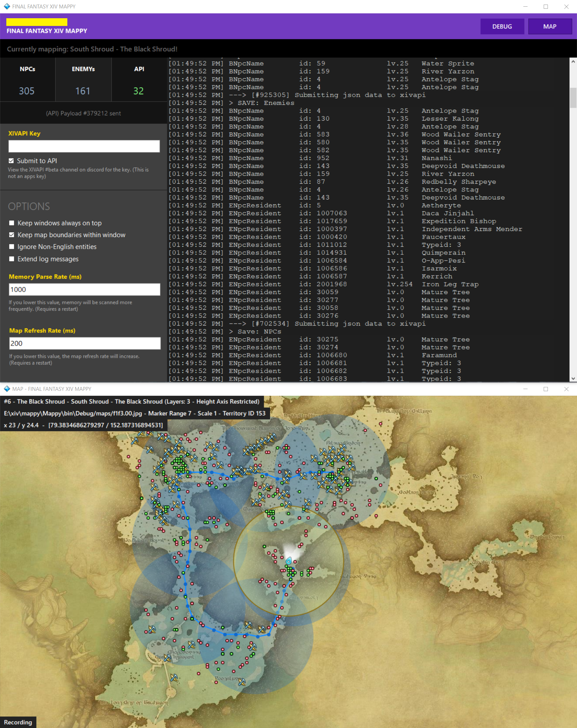
Task: Click the log panel scrollbar thumb
Action: [x=573, y=98]
